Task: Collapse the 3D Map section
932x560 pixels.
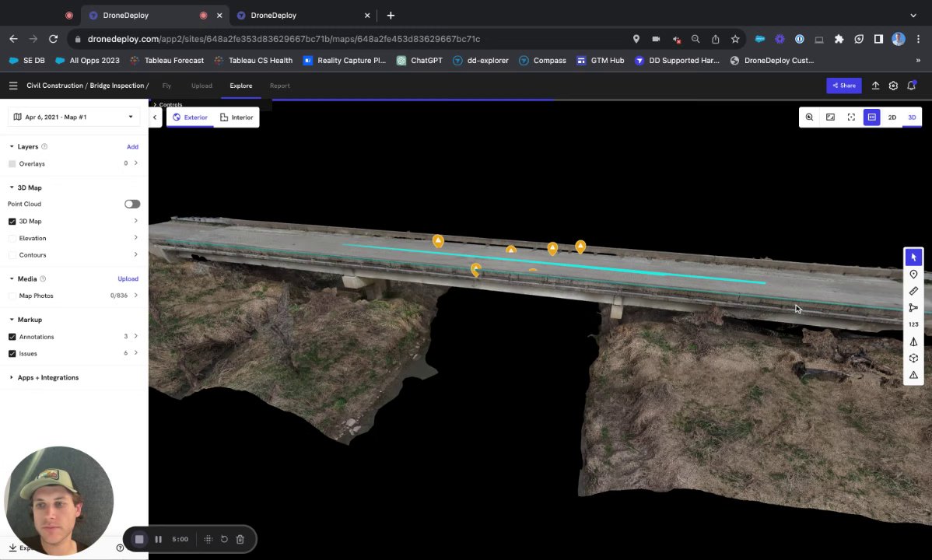Action: [x=12, y=187]
